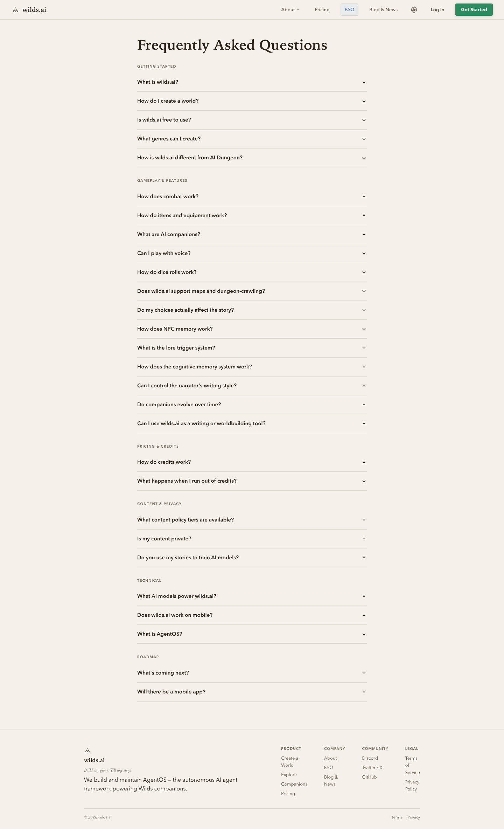Click chevron icon beside "Will there be a mobile app?"
Viewport: 504px width, 829px height.
[364, 692]
